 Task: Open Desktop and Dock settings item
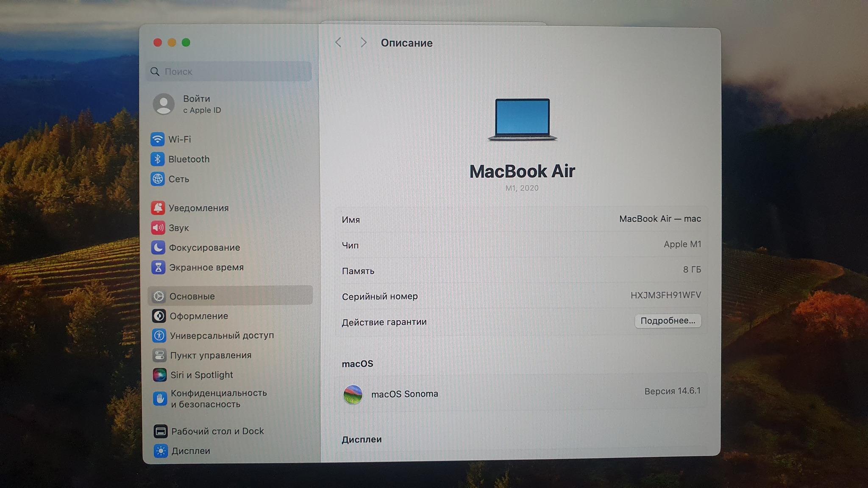(217, 431)
